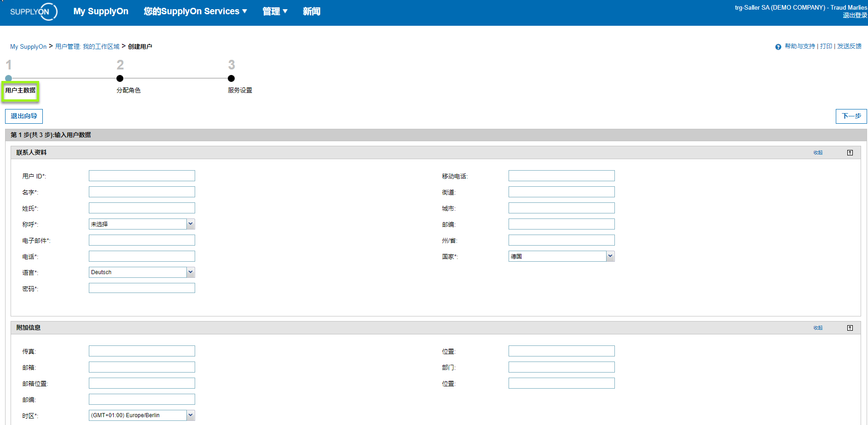Open My SupplyOn menu item
The width and height of the screenshot is (868, 425).
[x=101, y=11]
